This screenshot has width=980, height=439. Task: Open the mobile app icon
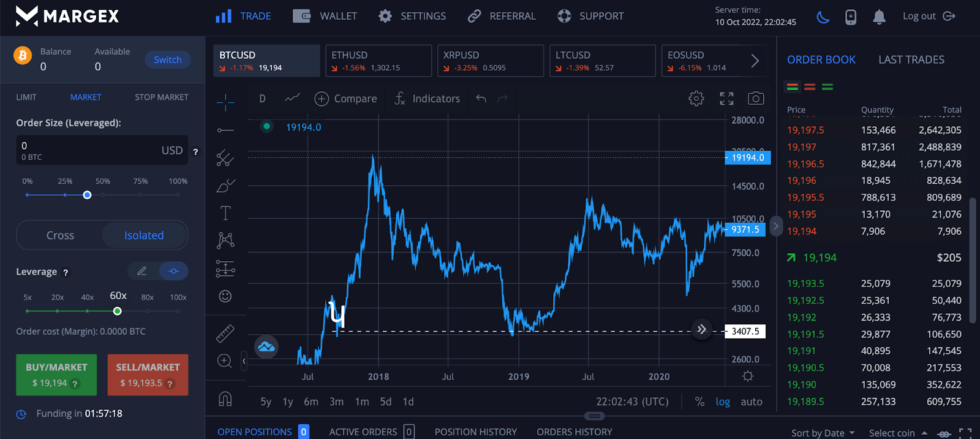pyautogui.click(x=851, y=17)
